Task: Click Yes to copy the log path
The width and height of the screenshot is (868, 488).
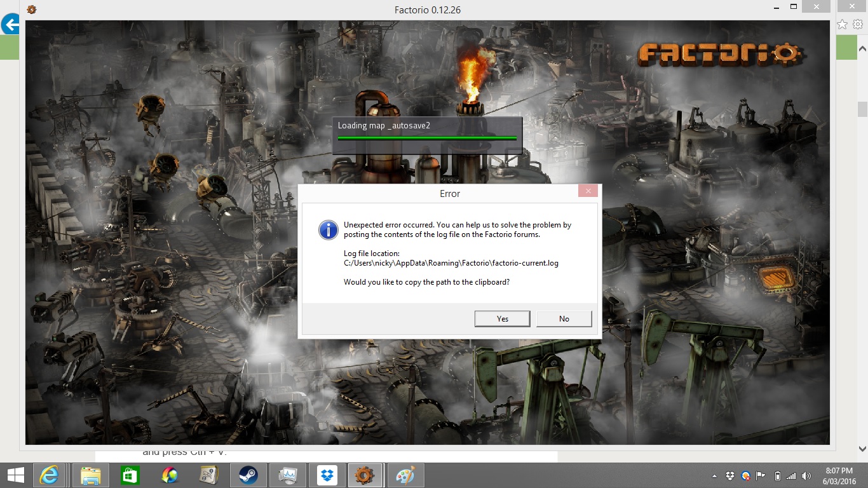Action: 502,318
